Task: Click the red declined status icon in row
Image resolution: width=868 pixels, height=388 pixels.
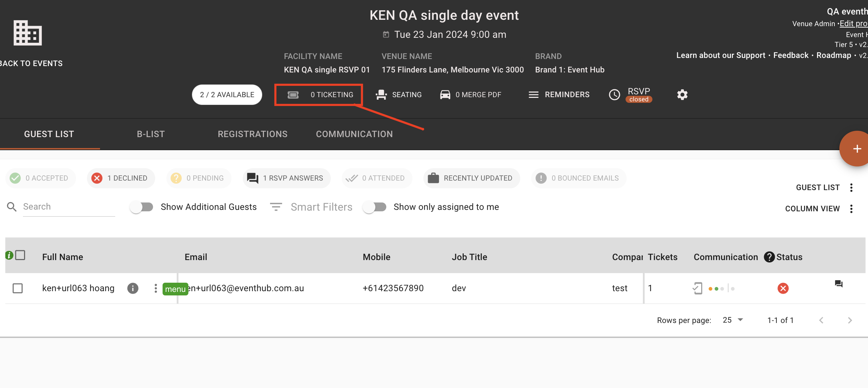Action: pyautogui.click(x=783, y=288)
